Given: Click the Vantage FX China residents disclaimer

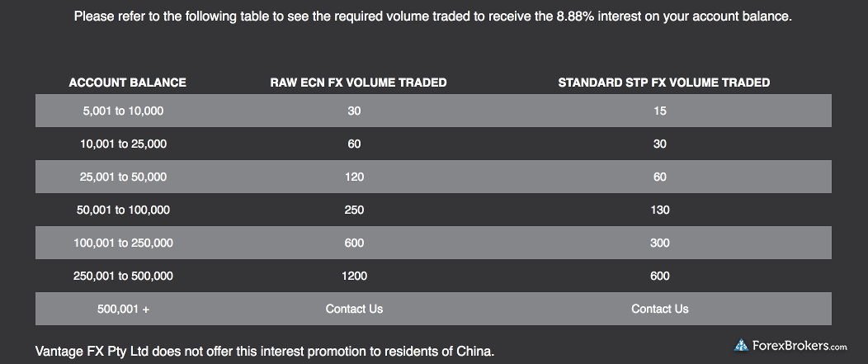Looking at the screenshot, I should pyautogui.click(x=265, y=352).
